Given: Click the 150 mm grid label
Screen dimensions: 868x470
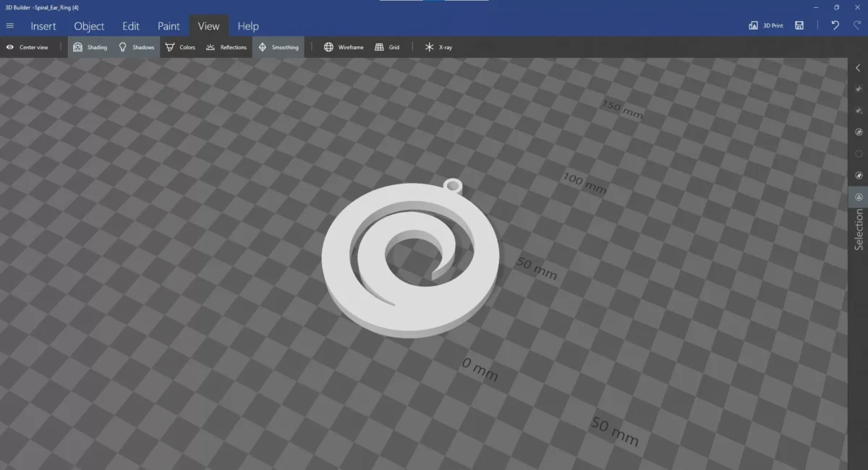Looking at the screenshot, I should tap(622, 110).
